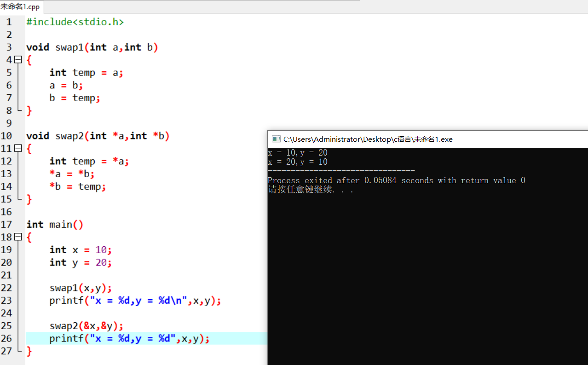Place cursor on 'int temp = a;' line
Viewport: 588px width, 365px height.
coord(86,73)
